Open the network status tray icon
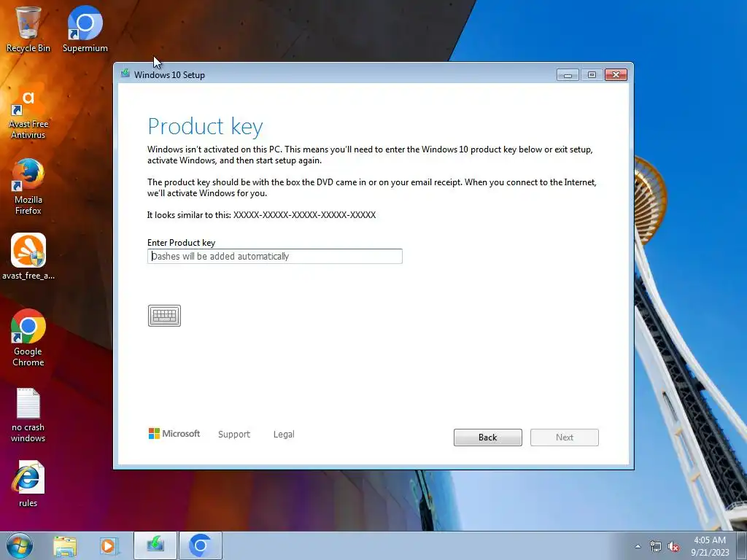 (x=656, y=546)
